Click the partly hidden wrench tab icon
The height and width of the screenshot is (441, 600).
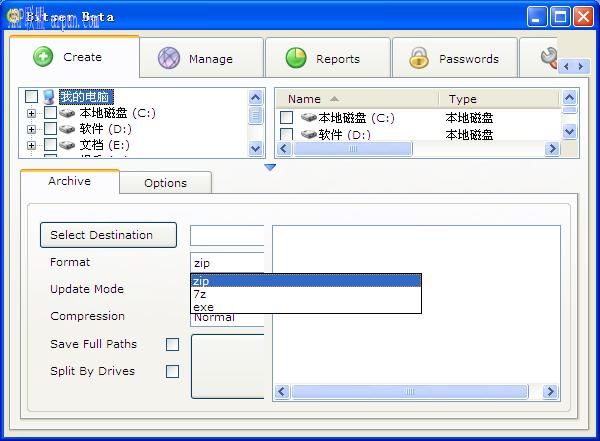(x=549, y=57)
